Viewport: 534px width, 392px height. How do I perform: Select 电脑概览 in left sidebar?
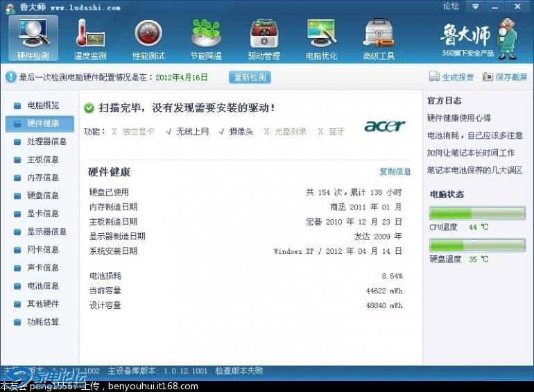point(42,105)
